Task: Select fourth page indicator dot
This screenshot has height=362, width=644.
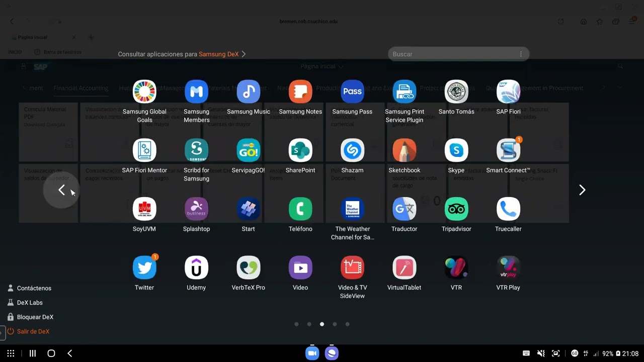Action: 335,324
